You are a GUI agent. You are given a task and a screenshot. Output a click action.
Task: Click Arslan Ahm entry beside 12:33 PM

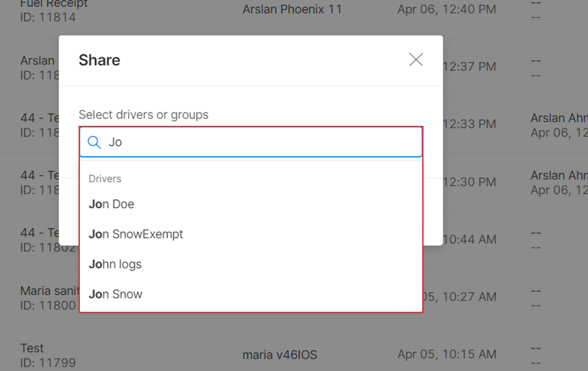pyautogui.click(x=559, y=118)
